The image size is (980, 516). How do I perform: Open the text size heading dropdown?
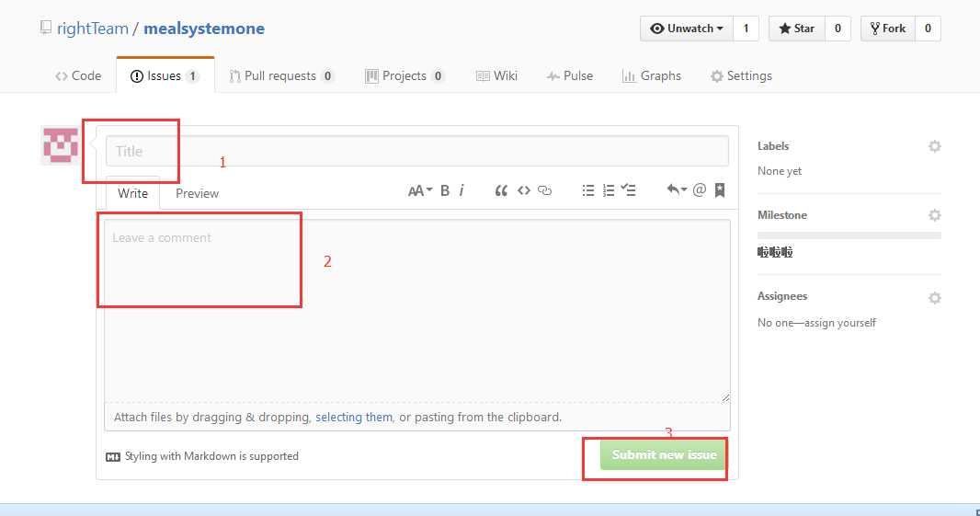(419, 190)
